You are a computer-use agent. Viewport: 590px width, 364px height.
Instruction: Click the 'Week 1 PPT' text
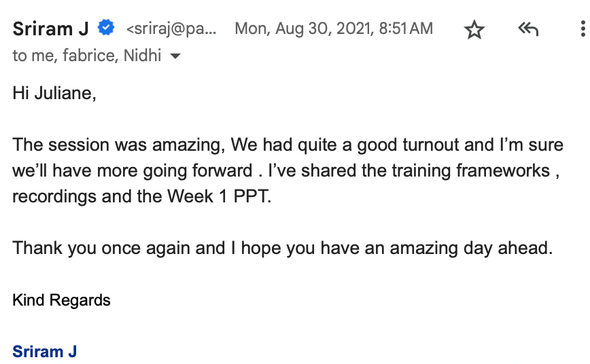pos(218,196)
